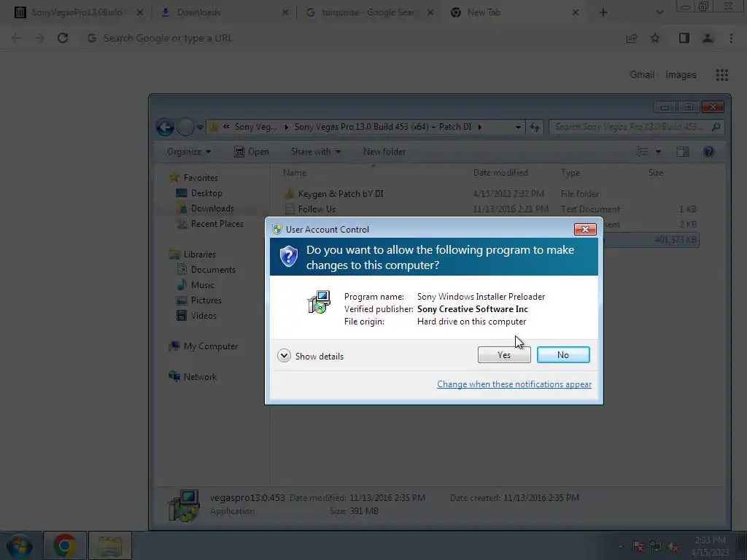Viewport: 747px width, 560px height.
Task: Select the Keygen & Patch bY DI folder
Action: tap(341, 194)
